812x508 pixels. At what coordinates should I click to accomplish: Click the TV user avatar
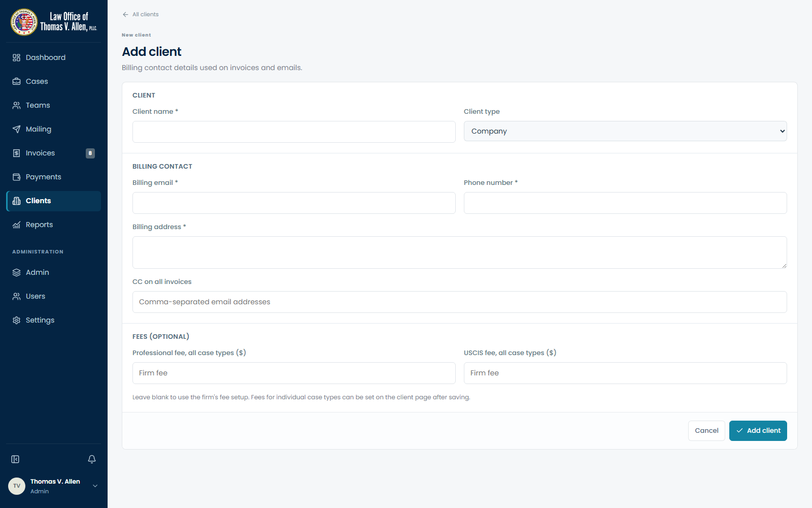click(x=17, y=486)
